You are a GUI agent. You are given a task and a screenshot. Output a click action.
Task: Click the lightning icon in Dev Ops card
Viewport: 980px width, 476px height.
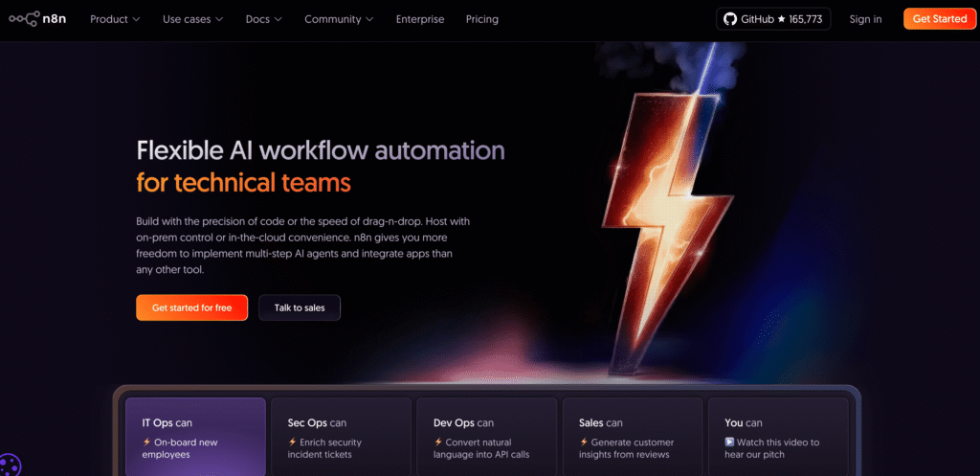pyautogui.click(x=437, y=442)
